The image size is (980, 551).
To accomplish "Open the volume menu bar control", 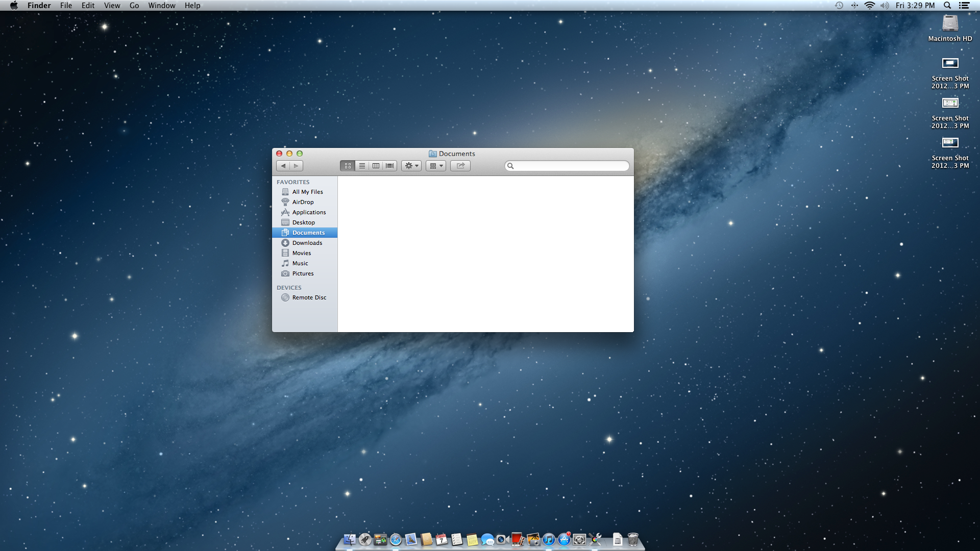I will [x=885, y=6].
